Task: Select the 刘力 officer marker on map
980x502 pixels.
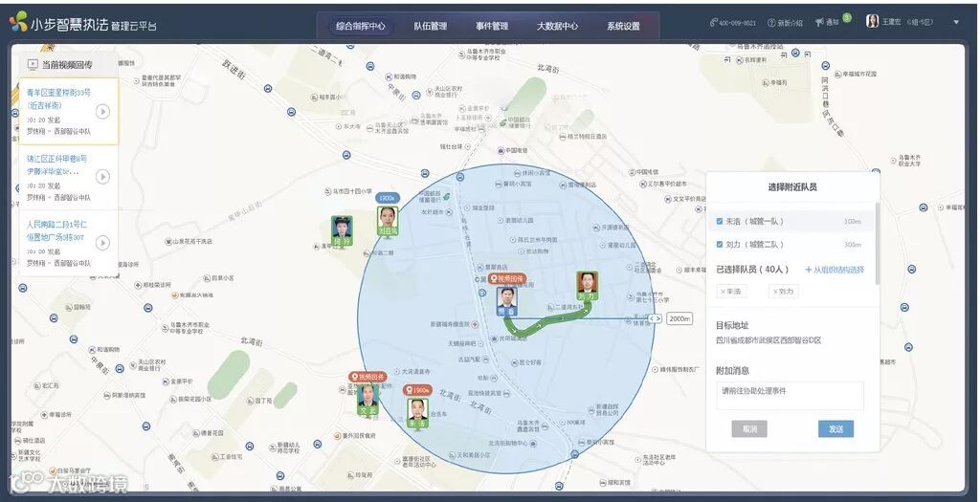Action: click(587, 286)
